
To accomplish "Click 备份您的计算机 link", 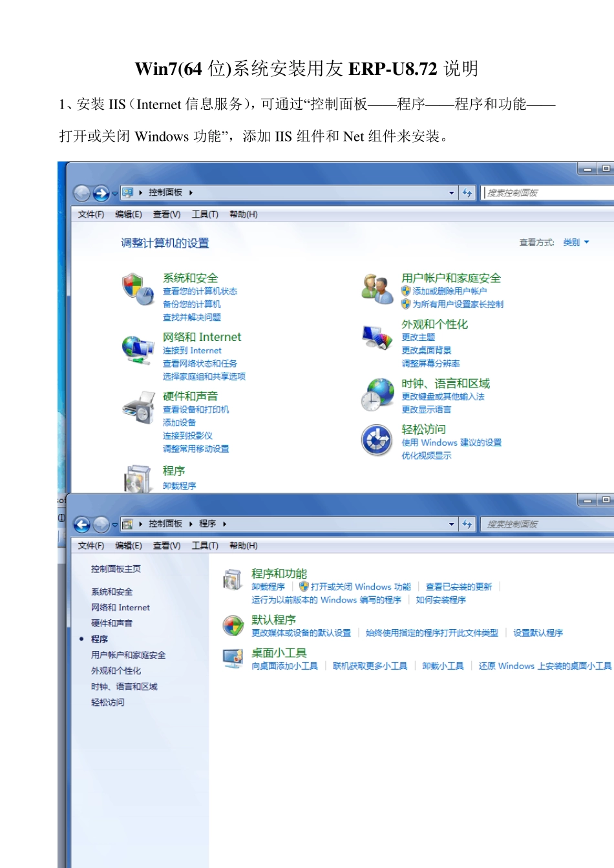I will coord(192,304).
